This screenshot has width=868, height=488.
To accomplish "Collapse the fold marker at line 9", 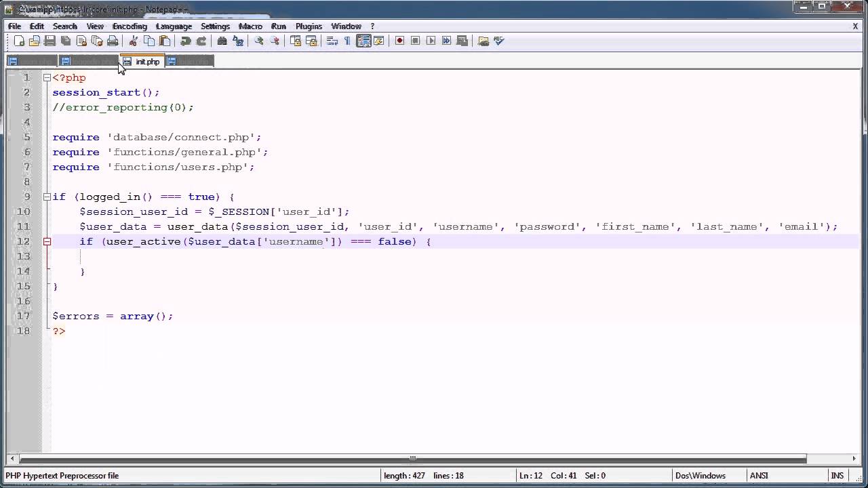I will pos(47,197).
